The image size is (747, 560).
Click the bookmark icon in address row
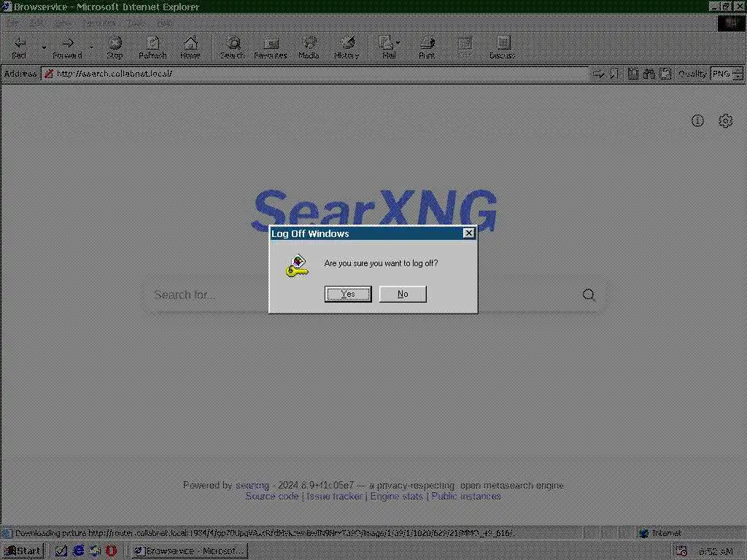coord(614,74)
